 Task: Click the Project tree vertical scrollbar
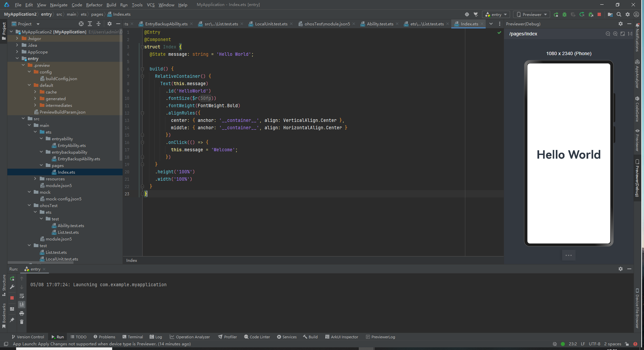tap(121, 95)
